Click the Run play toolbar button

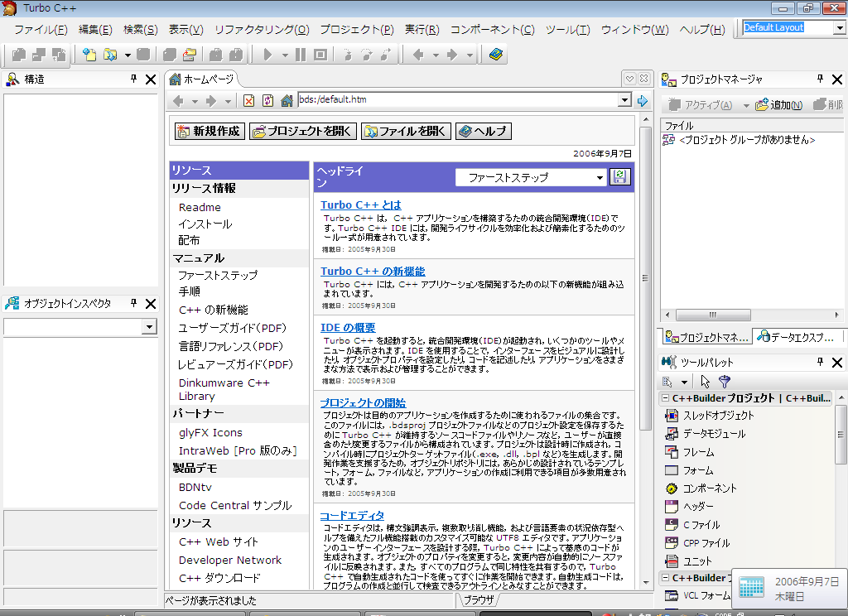tap(267, 55)
